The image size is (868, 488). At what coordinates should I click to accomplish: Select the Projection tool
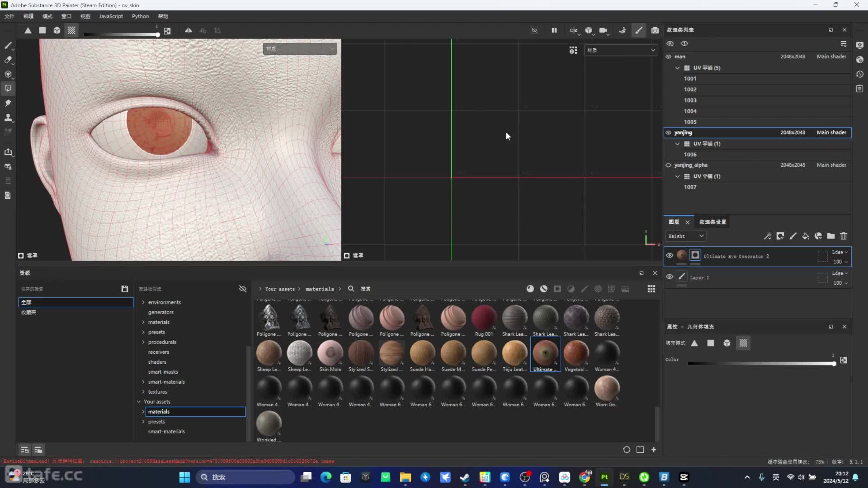click(x=8, y=74)
